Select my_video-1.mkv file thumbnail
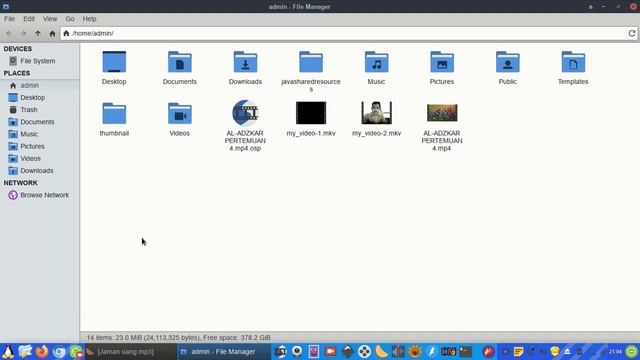Viewport: 640px width, 360px height. [x=311, y=113]
